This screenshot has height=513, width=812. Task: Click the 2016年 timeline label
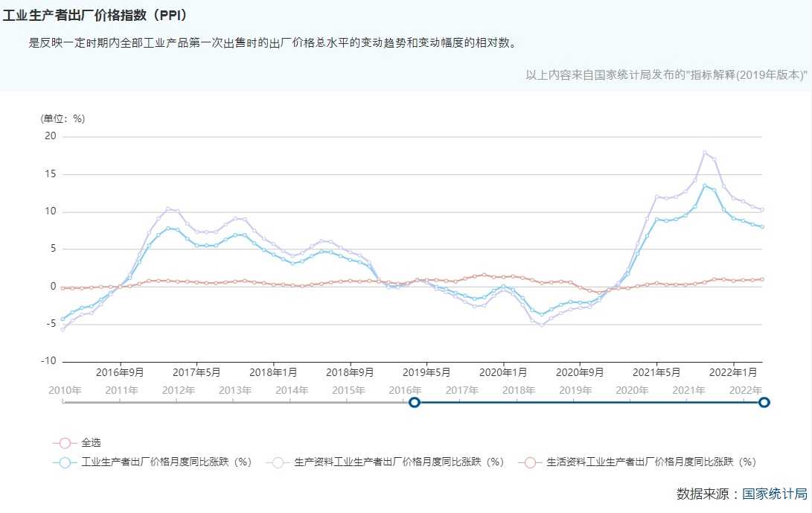pos(406,390)
